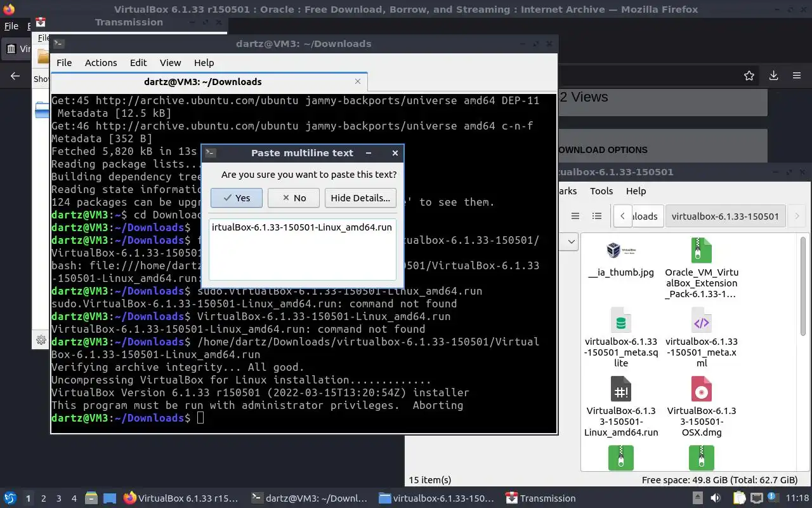Image resolution: width=812 pixels, height=508 pixels.
Task: Open the Firefox File menu
Action: pyautogui.click(x=11, y=26)
